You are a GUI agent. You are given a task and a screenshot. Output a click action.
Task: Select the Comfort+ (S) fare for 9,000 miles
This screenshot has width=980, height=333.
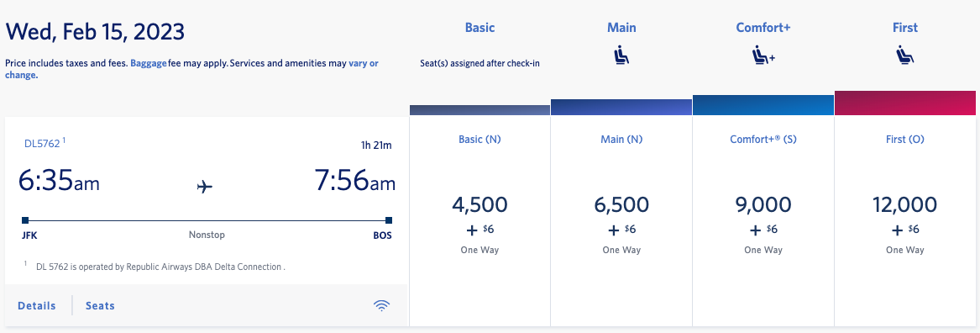pos(763,221)
